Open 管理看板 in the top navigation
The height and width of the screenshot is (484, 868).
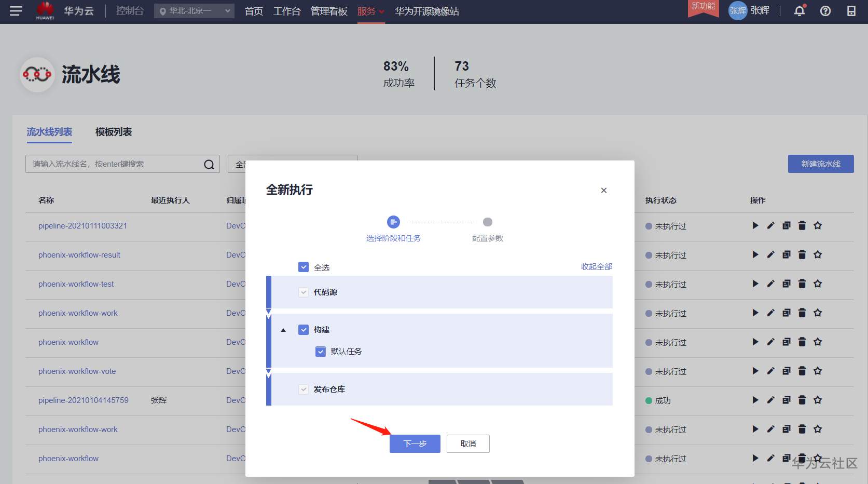point(329,11)
